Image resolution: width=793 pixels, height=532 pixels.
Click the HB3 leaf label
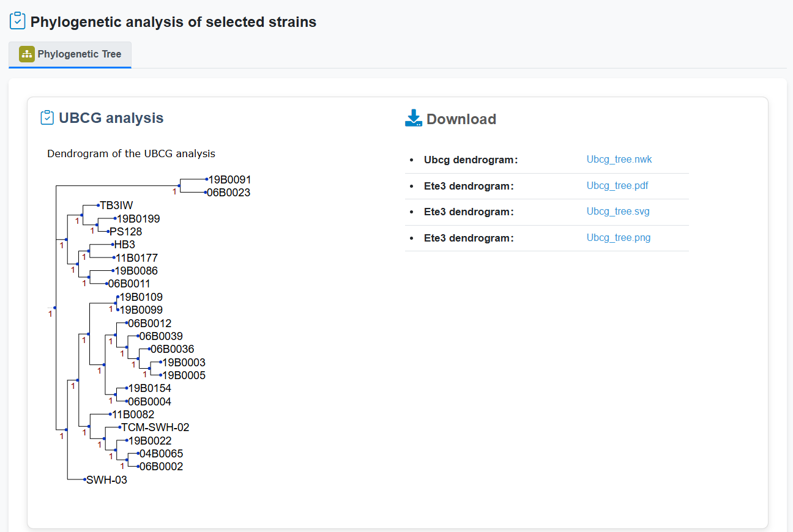point(124,245)
